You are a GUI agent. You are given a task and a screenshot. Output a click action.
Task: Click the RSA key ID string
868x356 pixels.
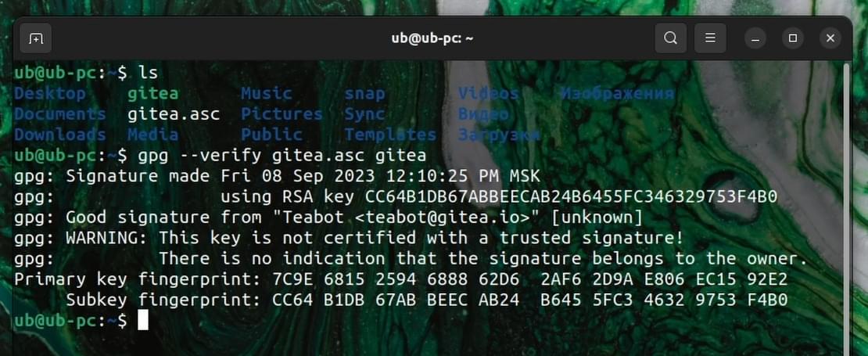(571, 196)
